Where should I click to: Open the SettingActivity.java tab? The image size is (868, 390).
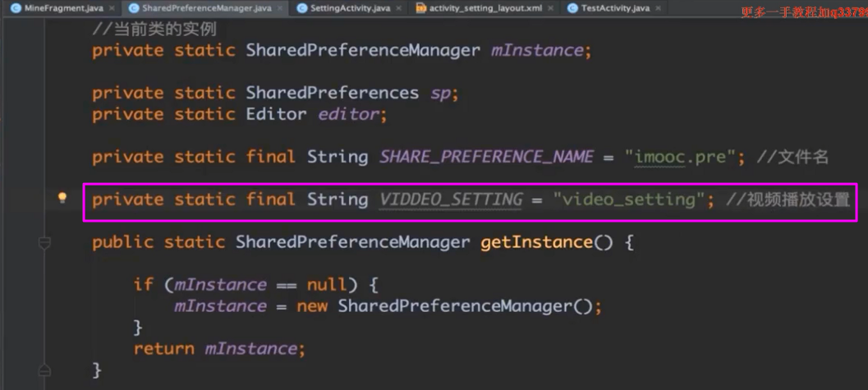pos(351,8)
